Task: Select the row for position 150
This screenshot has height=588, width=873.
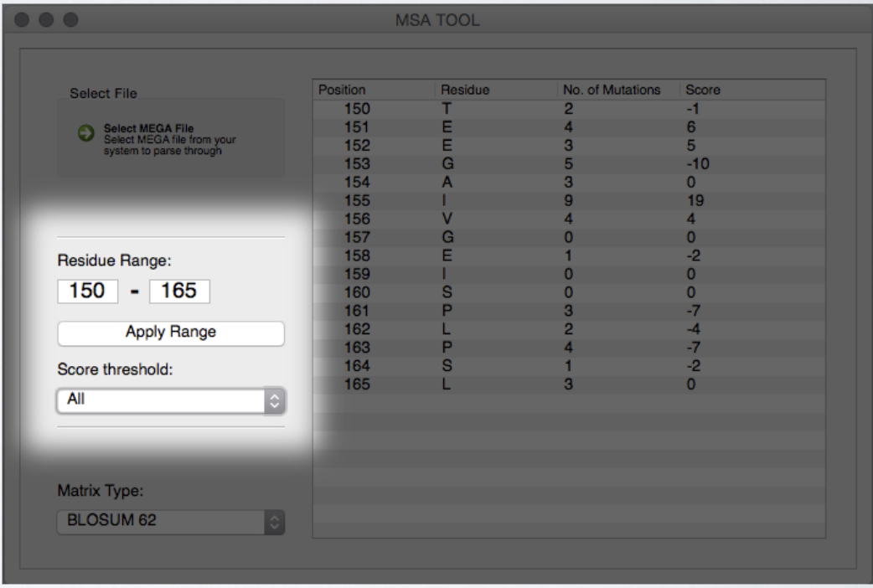Action: [569, 109]
